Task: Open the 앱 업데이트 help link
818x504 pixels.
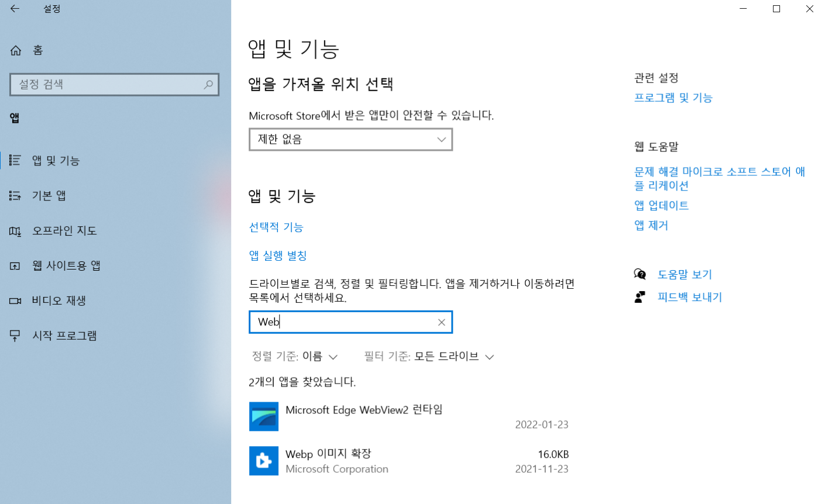Action: [662, 206]
